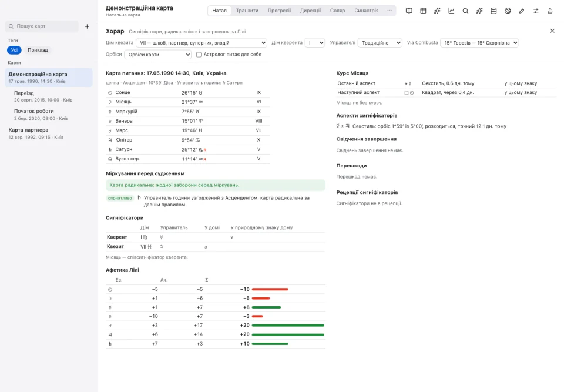The height and width of the screenshot is (392, 564).
Task: Open the "Дім кверента" dropdown
Action: (315, 43)
